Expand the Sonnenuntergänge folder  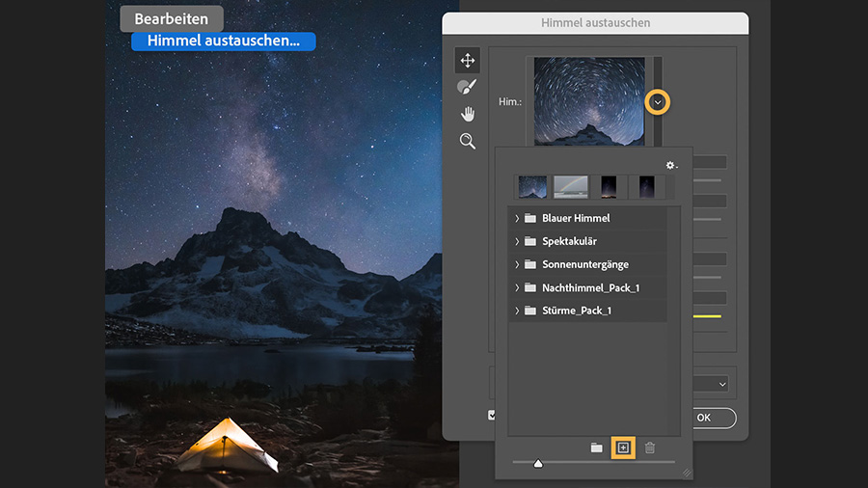(x=517, y=264)
